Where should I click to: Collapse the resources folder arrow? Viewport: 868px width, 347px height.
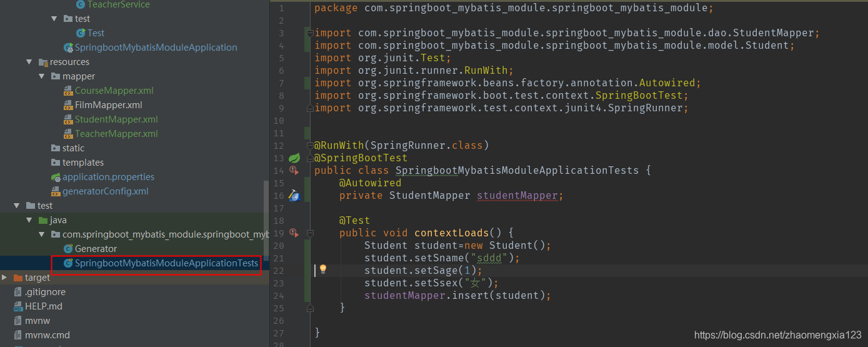pos(29,62)
